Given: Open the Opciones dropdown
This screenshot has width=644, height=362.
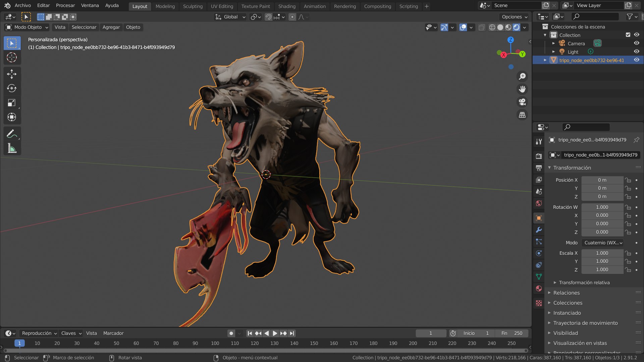Looking at the screenshot, I should 515,17.
